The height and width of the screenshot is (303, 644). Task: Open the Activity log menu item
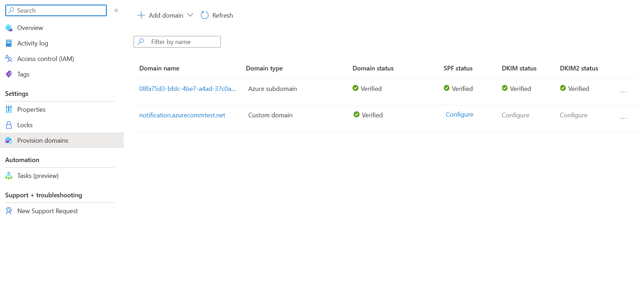tap(62, 43)
